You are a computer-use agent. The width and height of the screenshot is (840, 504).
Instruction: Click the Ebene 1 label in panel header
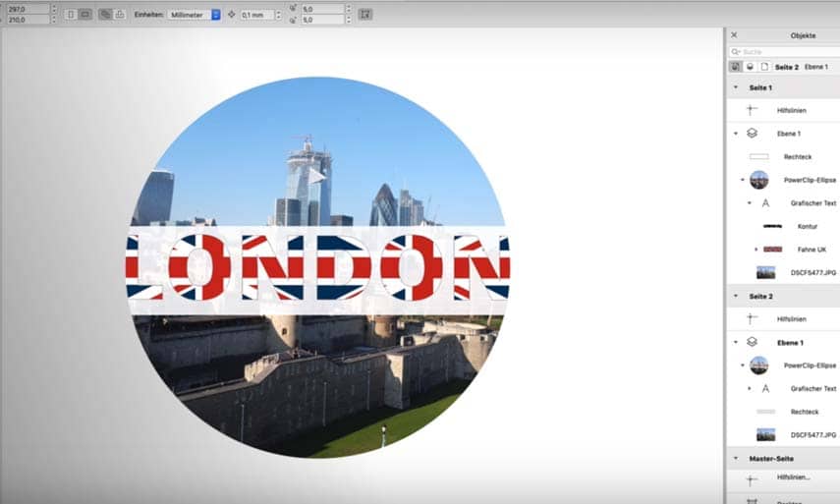(x=815, y=67)
